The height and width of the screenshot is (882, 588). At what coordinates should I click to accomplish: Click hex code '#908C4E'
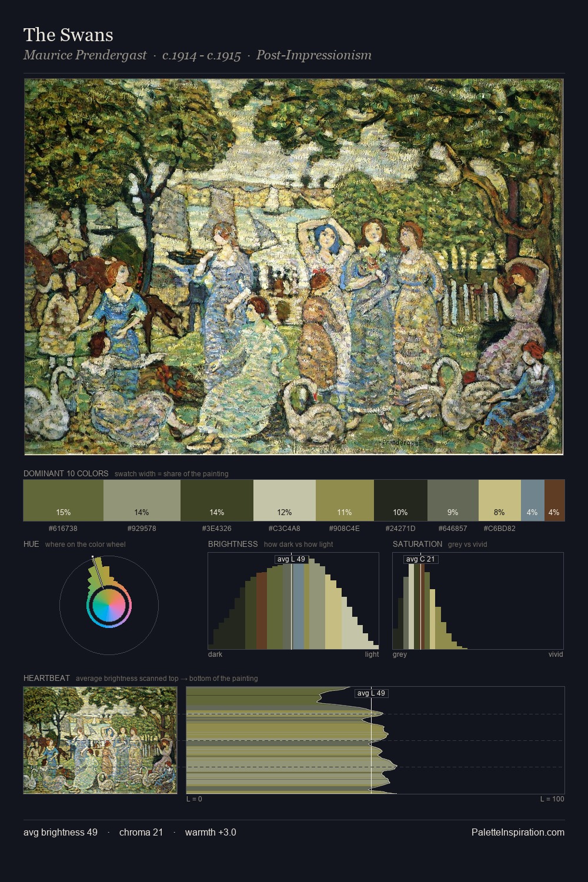point(345,529)
